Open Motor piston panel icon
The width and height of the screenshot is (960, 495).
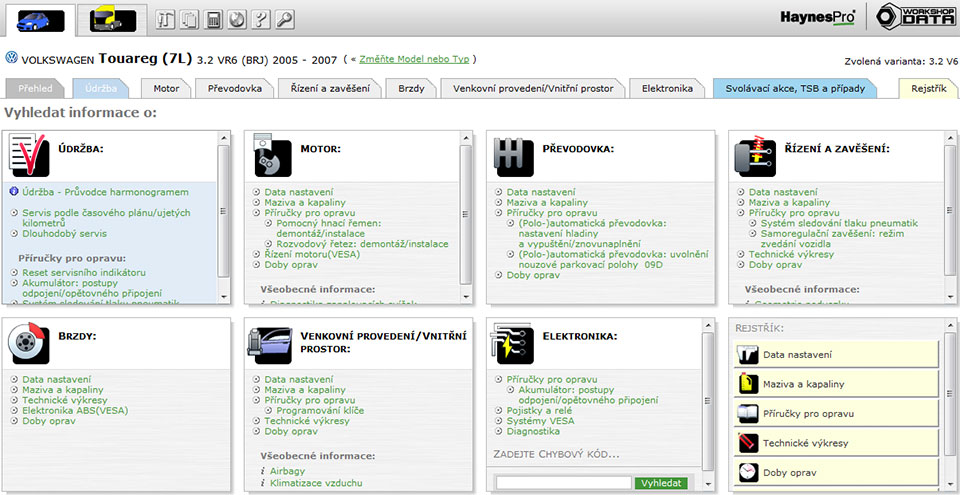point(272,157)
